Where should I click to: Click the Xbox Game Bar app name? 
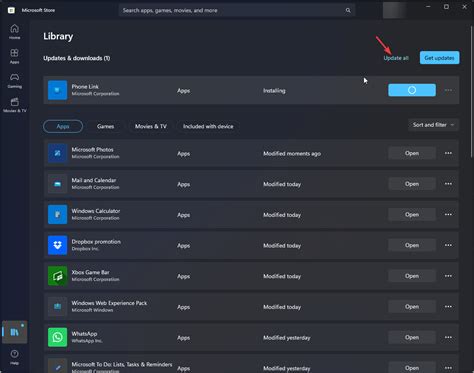pyautogui.click(x=90, y=272)
